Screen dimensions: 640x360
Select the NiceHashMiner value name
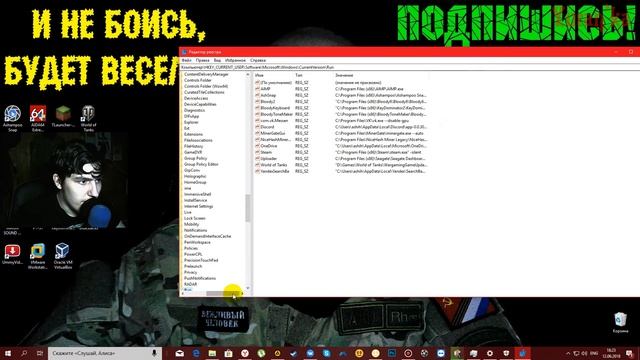click(x=276, y=140)
